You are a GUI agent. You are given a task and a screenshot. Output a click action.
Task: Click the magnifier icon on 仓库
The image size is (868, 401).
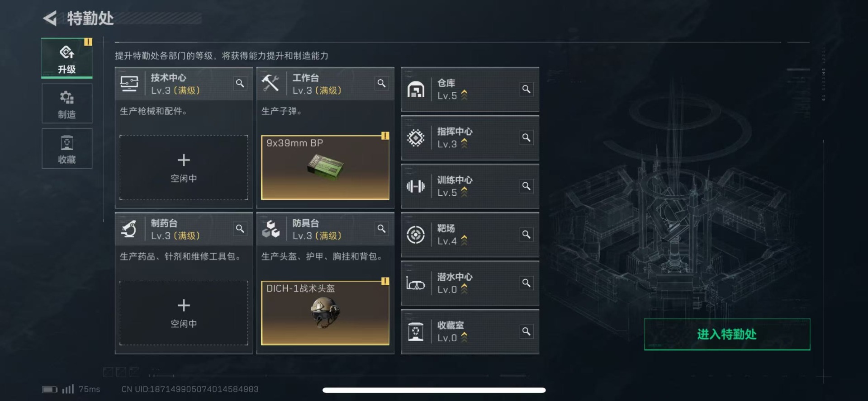click(526, 89)
